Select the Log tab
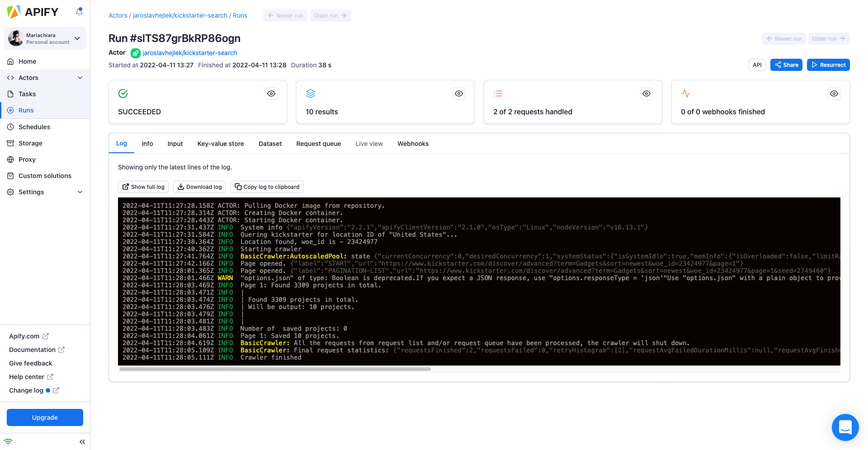This screenshot has height=450, width=868. pos(122,143)
